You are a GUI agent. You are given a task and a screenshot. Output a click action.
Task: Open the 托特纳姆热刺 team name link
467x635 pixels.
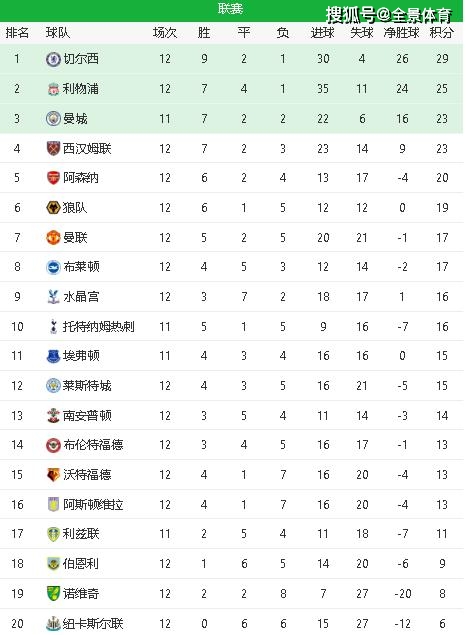[x=98, y=326]
